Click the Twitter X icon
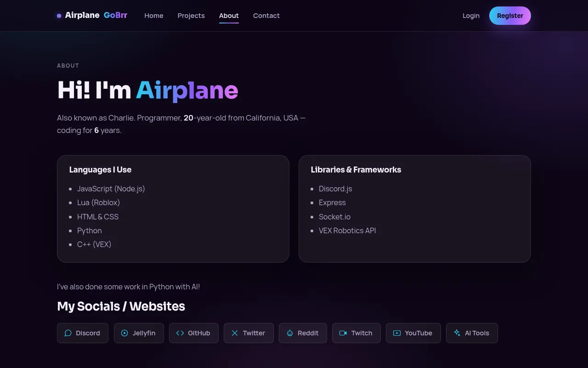588x368 pixels. 235,333
